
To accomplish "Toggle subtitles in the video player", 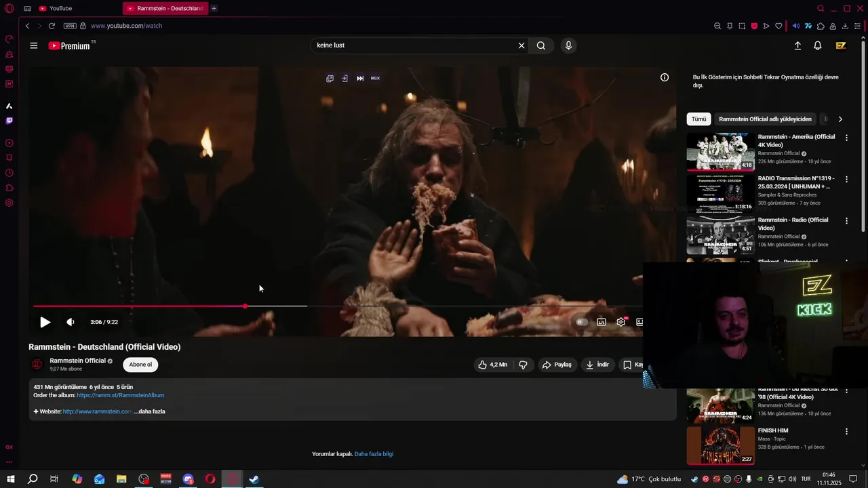I will click(601, 322).
